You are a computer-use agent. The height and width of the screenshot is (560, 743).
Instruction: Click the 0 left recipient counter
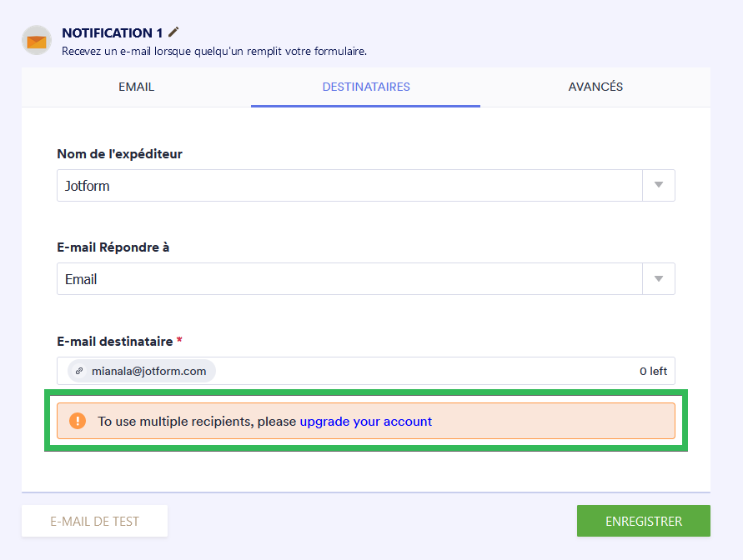[x=653, y=372]
